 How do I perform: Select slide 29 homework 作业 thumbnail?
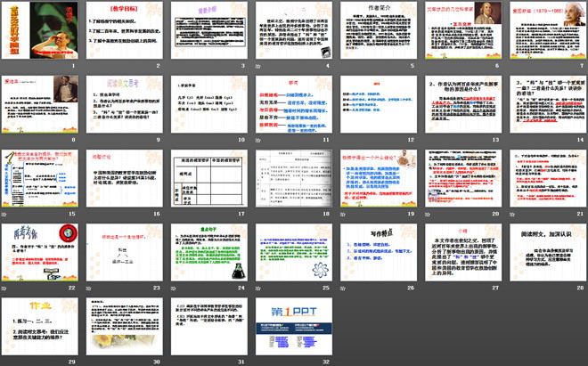click(40, 326)
